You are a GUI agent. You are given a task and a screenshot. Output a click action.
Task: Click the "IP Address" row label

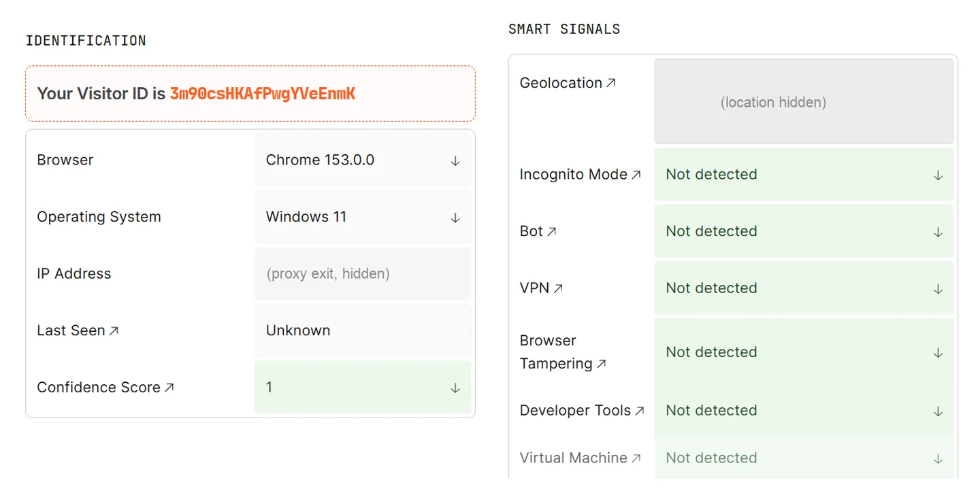(x=73, y=274)
